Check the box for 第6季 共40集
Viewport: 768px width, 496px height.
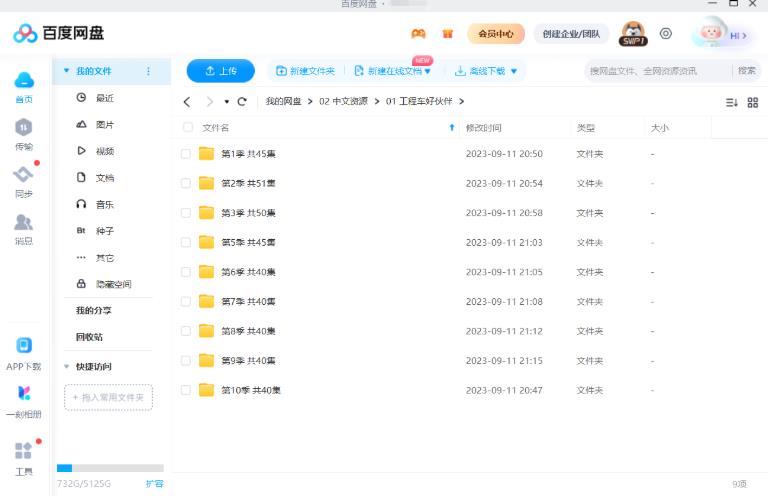coord(186,272)
